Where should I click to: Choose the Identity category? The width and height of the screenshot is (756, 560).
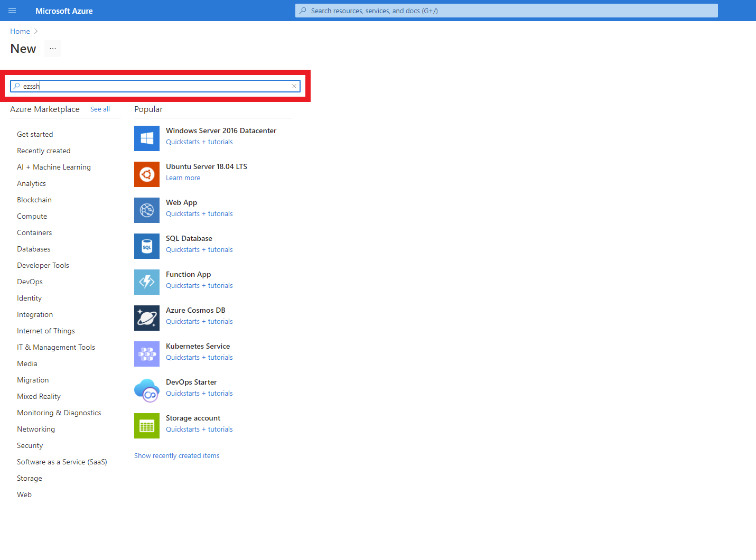29,298
